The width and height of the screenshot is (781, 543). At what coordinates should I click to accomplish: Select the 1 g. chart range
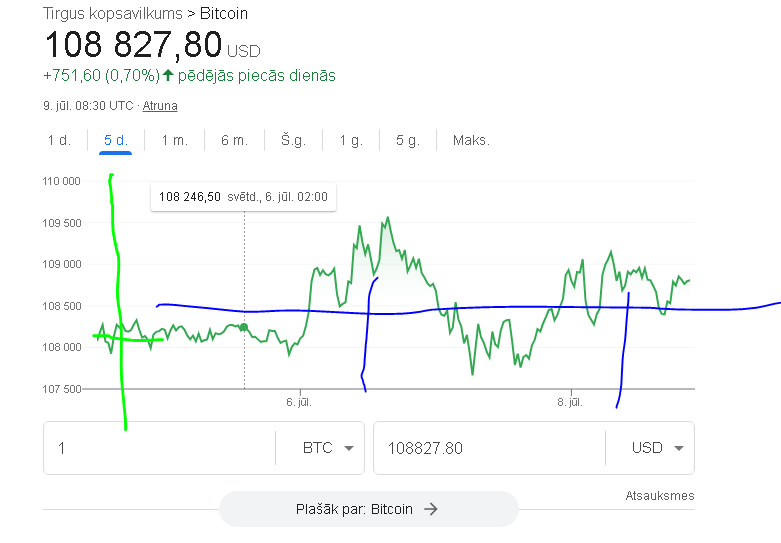coord(351,140)
